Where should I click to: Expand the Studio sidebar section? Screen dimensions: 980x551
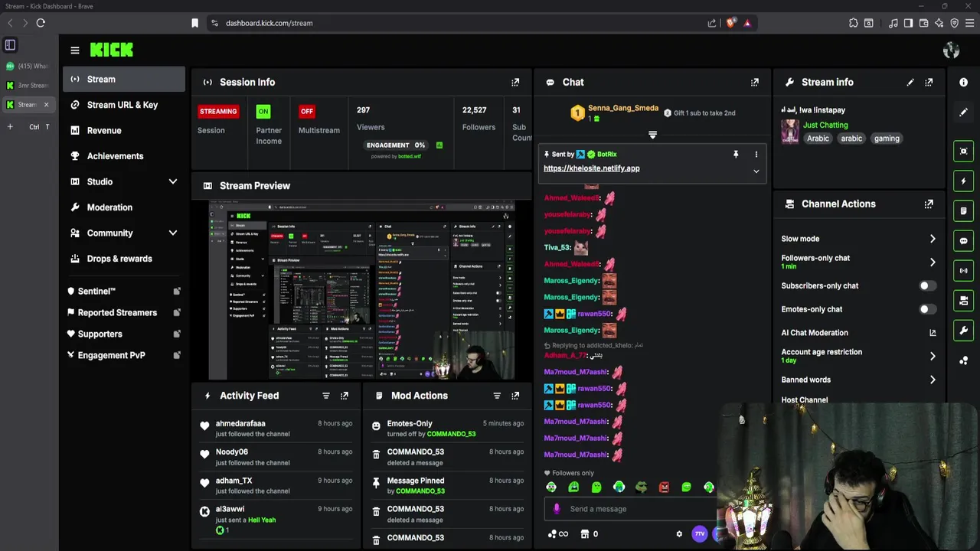pos(173,181)
